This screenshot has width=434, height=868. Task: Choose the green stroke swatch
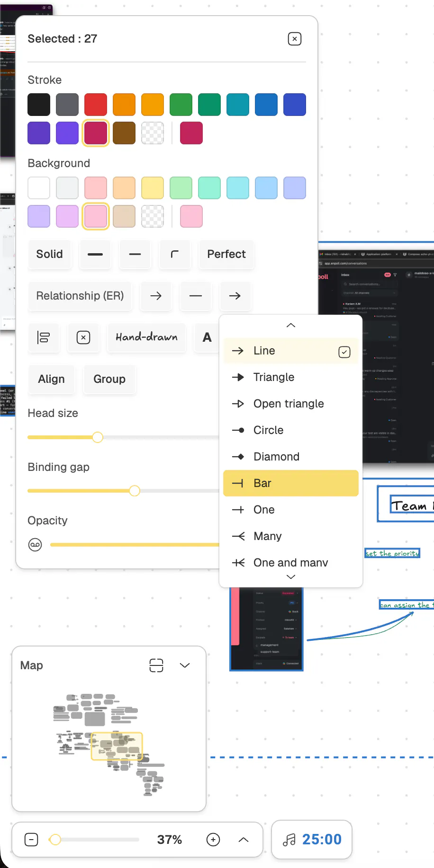click(x=181, y=105)
